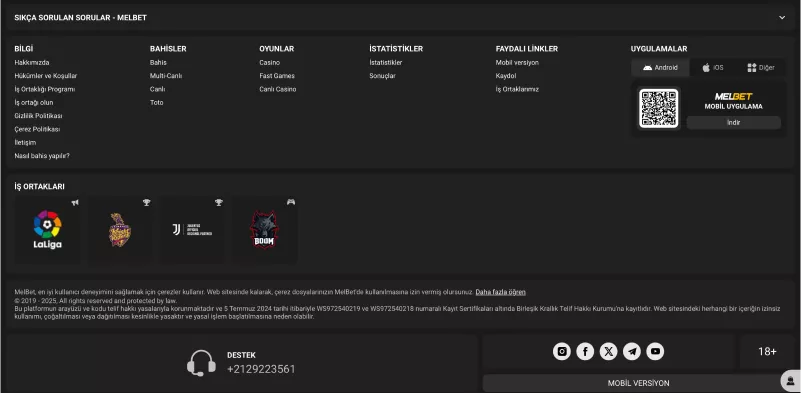Select the Diğer apps tab
This screenshot has height=393, width=801.
coord(761,67)
